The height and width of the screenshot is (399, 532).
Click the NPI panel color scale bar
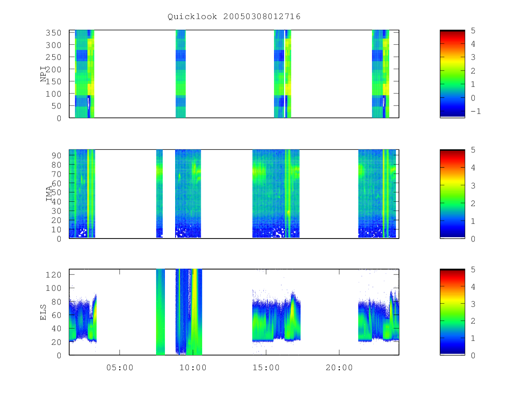[x=452, y=74]
